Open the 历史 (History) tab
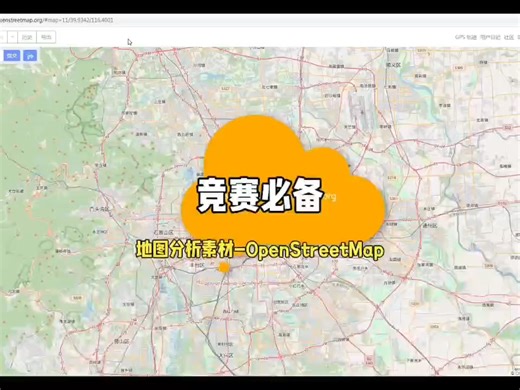 point(27,37)
